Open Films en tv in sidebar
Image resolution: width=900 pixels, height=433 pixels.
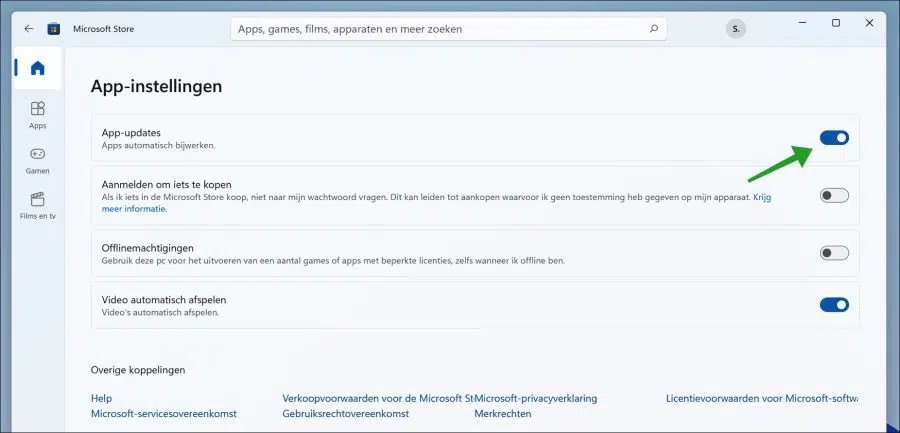coord(37,206)
